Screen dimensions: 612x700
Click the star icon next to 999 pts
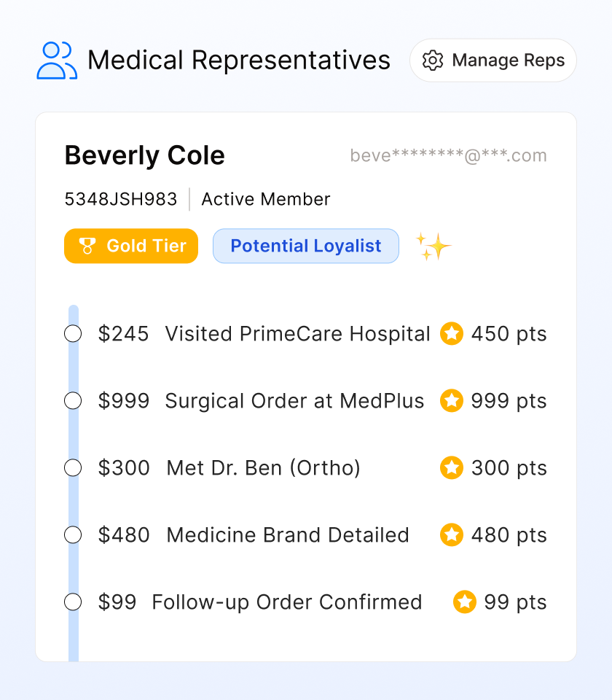pyautogui.click(x=452, y=401)
